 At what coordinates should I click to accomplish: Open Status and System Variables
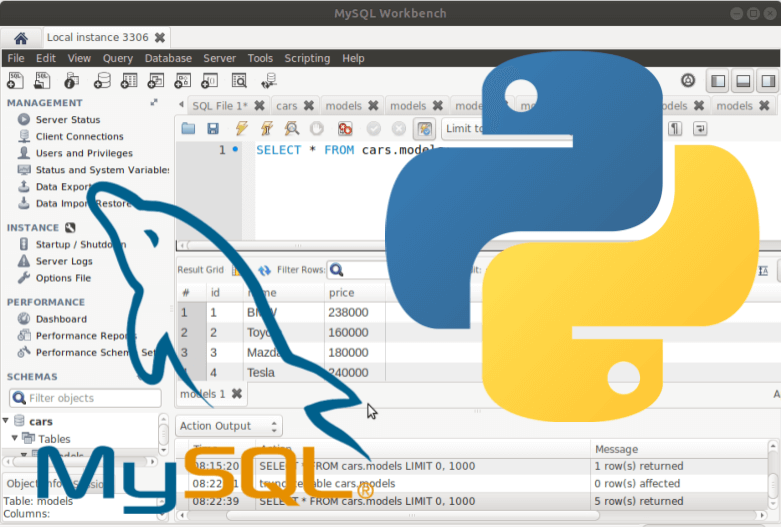click(x=102, y=170)
